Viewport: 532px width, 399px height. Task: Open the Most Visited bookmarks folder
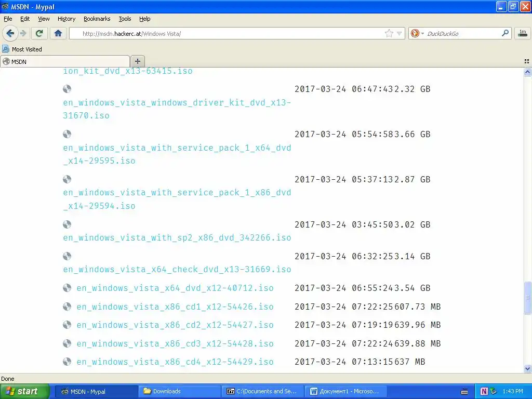22,49
